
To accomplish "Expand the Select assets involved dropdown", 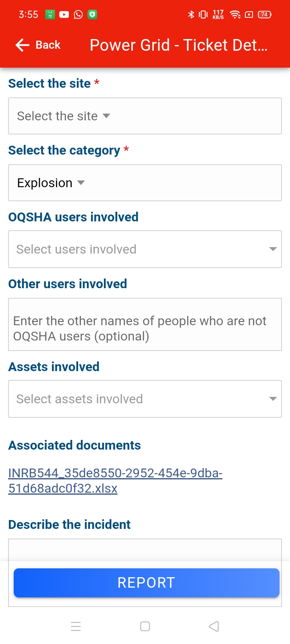I will click(145, 399).
